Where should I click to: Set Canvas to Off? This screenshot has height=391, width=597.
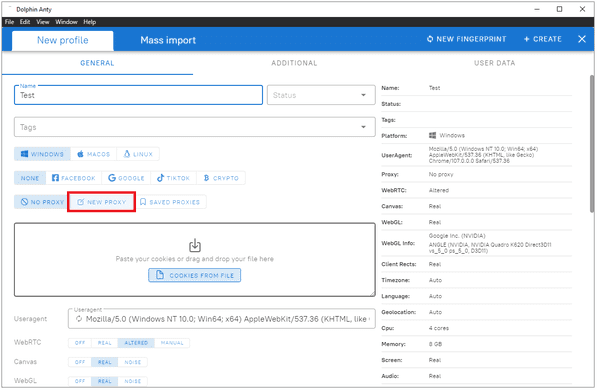pos(80,363)
